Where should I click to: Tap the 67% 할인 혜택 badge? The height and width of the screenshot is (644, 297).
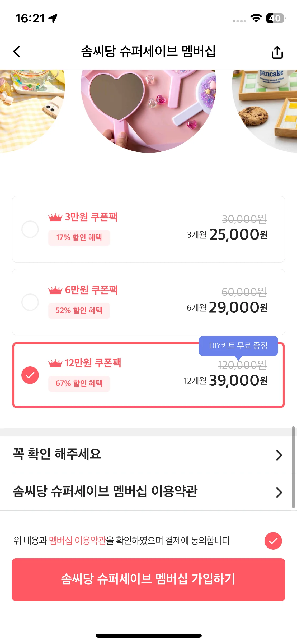point(79,384)
